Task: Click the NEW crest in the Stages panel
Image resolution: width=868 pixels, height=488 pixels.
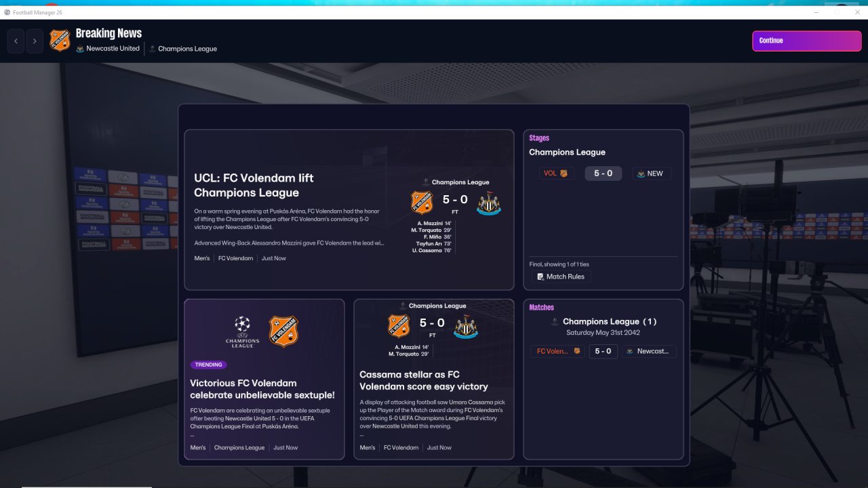Action: [641, 174]
